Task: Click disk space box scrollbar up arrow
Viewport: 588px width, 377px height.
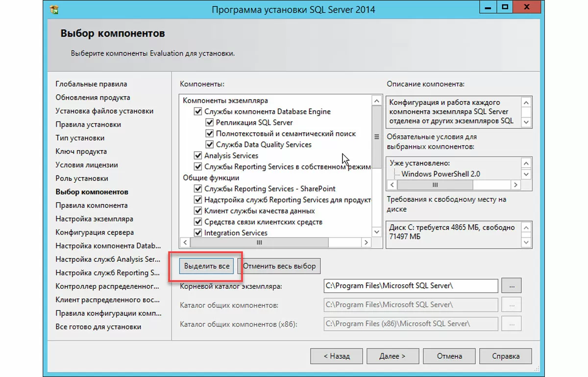Action: [526, 228]
